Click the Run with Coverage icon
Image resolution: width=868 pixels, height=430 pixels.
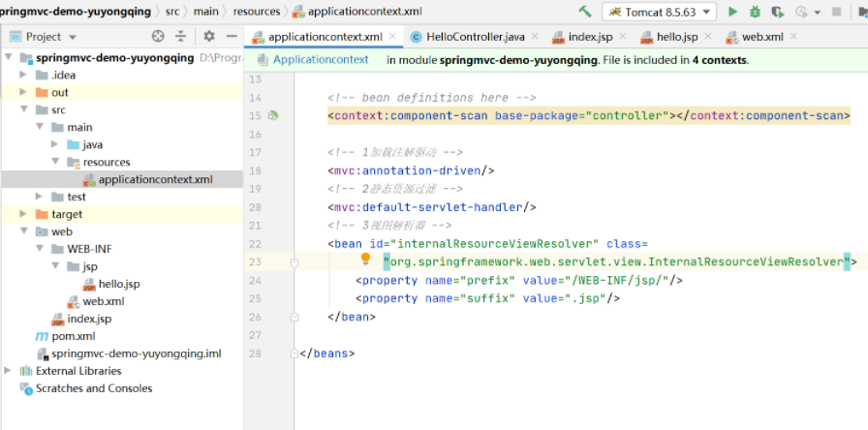[778, 12]
